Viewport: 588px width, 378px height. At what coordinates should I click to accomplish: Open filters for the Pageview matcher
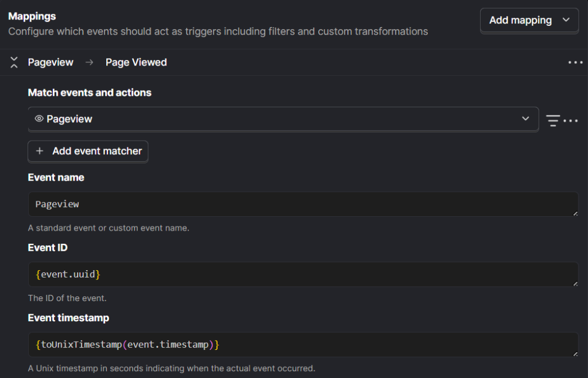553,120
